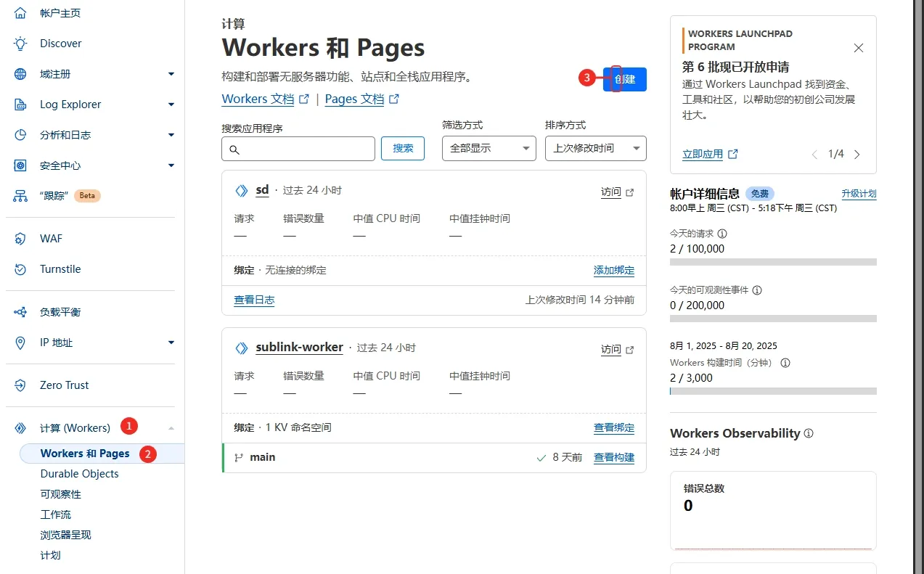Open the 筛选方式 全部显示 dropdown
This screenshot has height=574, width=924.
tap(489, 148)
